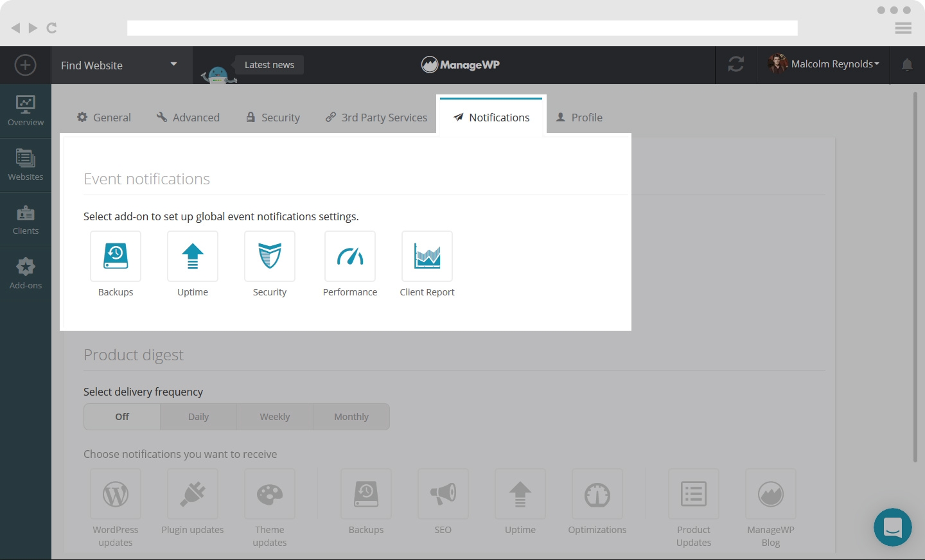The image size is (925, 560).
Task: Switch to the Advanced tab
Action: 188,118
